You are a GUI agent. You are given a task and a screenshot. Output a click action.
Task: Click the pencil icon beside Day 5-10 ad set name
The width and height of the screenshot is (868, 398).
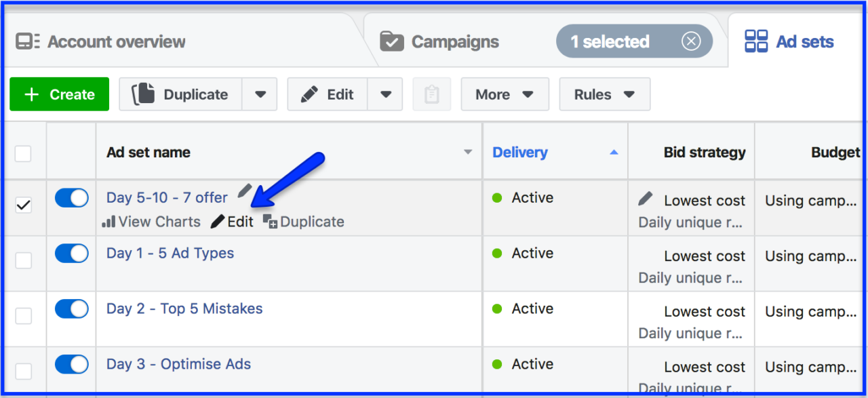click(x=244, y=191)
